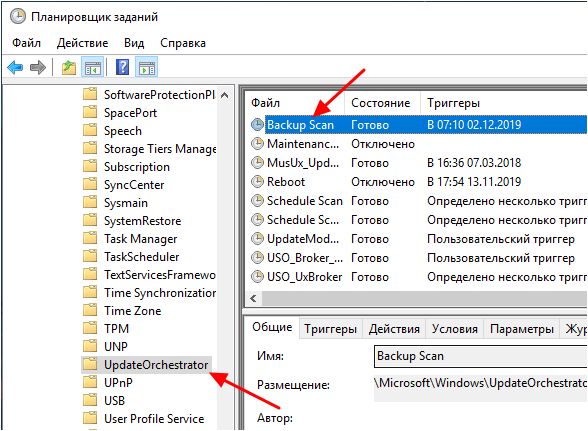The image size is (588, 431).
Task: Click the Состояние column header
Action: click(381, 103)
